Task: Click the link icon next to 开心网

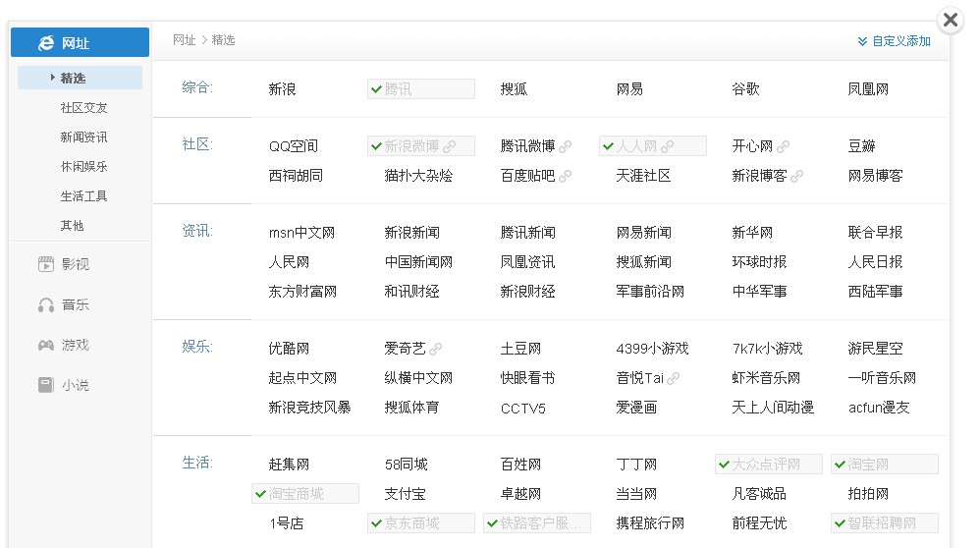Action: [784, 146]
